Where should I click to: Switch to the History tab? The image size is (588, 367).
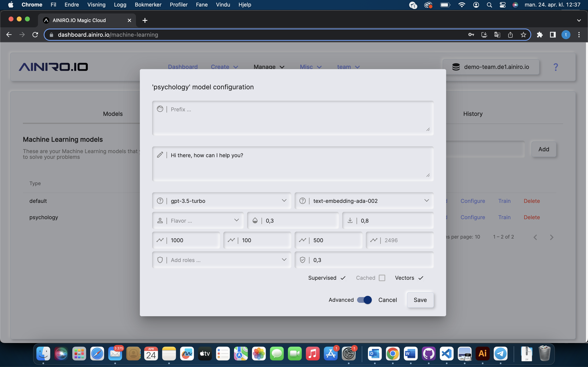tap(473, 114)
